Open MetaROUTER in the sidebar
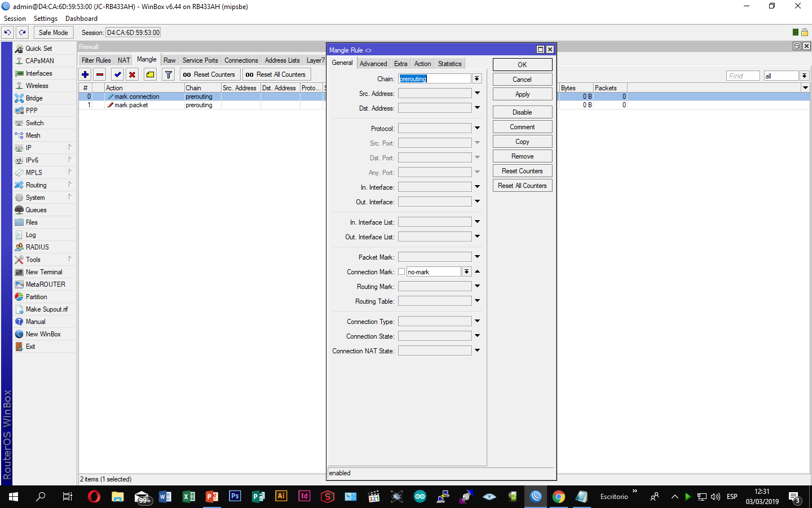The height and width of the screenshot is (508, 812). (45, 284)
